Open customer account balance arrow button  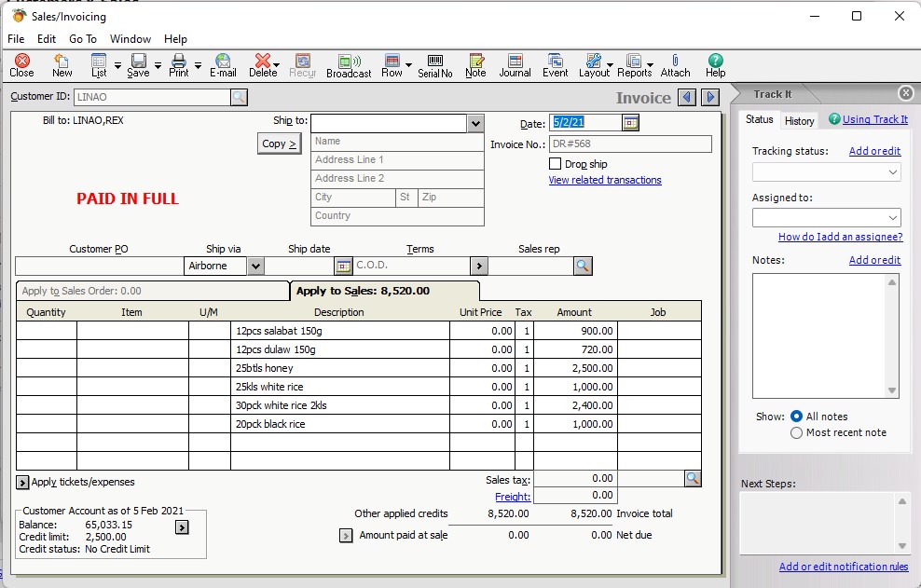[x=182, y=527]
